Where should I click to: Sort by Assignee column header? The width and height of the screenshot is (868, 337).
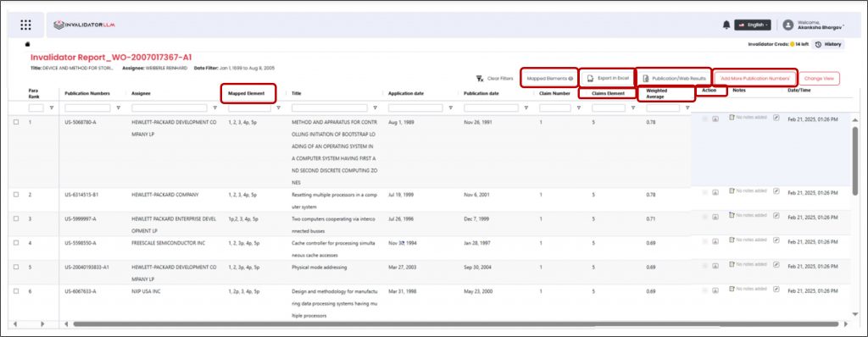coord(141,93)
